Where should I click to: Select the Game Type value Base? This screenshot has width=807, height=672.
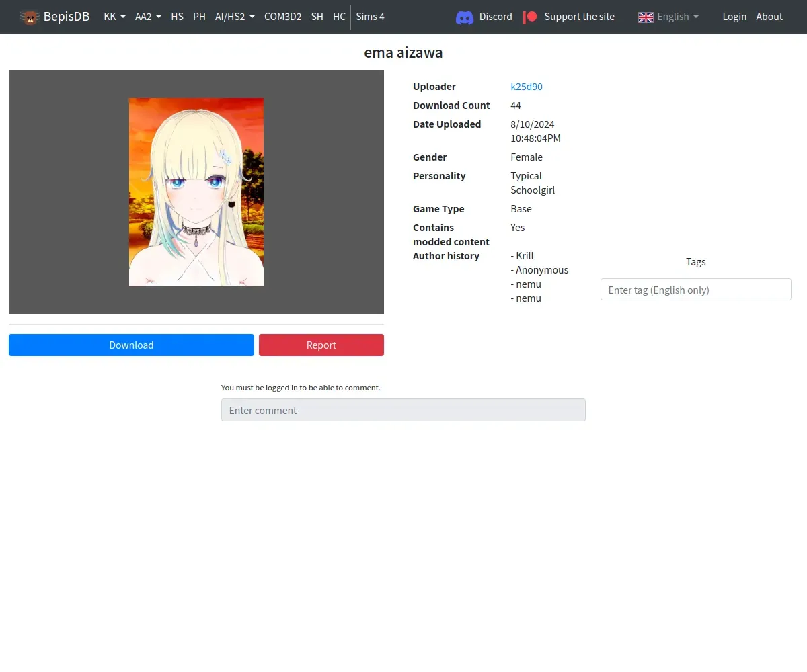coord(521,209)
